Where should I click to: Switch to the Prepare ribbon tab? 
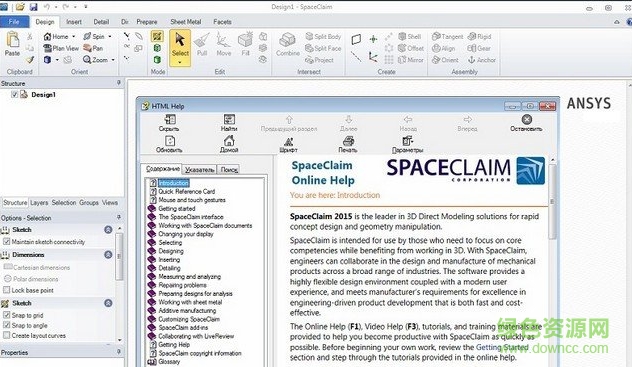[147, 22]
